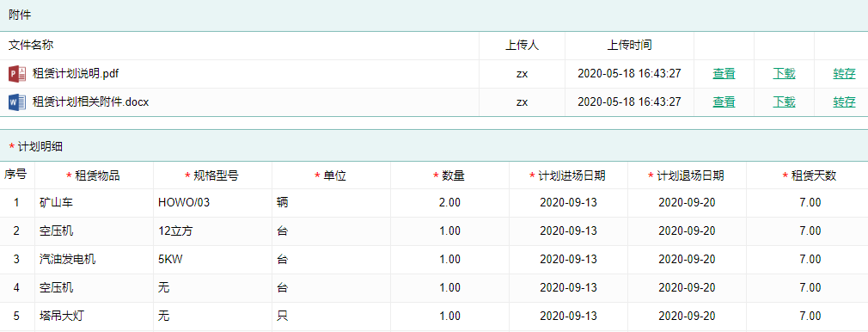Select file name 租赁计划相关附件.docx

click(91, 102)
